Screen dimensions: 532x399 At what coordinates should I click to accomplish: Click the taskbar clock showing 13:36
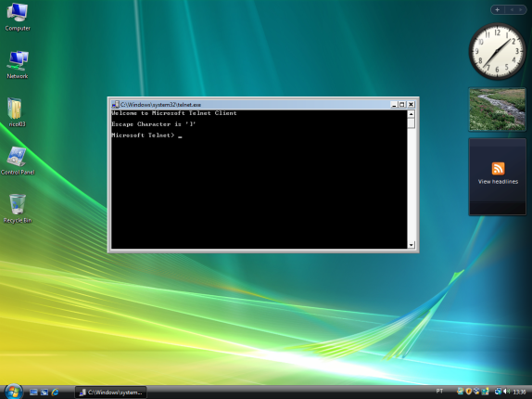[x=519, y=392]
